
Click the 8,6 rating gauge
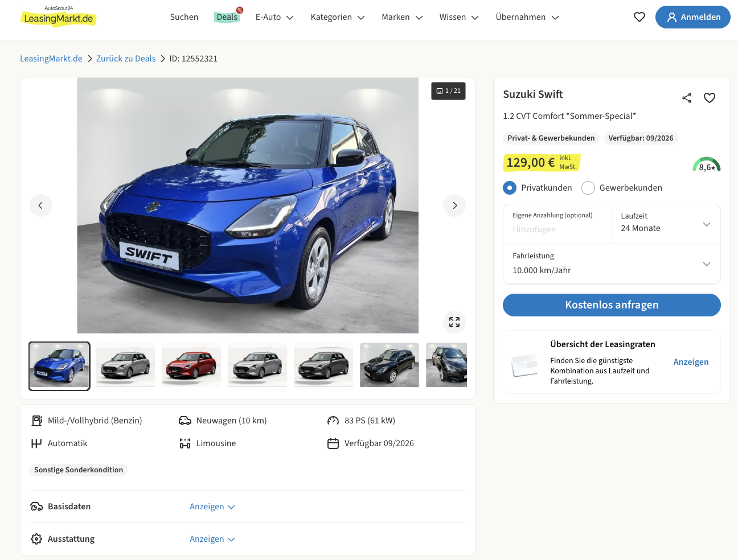707,164
